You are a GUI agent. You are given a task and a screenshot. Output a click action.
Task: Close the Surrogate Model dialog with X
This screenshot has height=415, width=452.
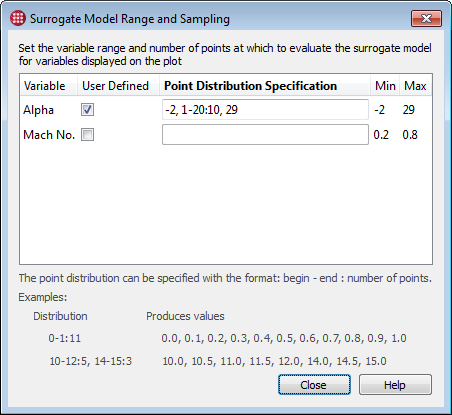(x=426, y=18)
